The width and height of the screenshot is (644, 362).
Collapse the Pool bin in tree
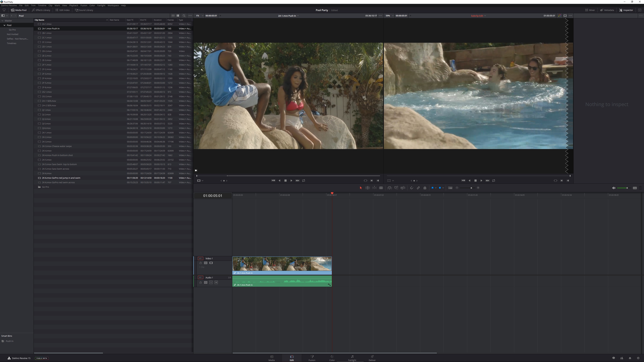pyautogui.click(x=4, y=25)
